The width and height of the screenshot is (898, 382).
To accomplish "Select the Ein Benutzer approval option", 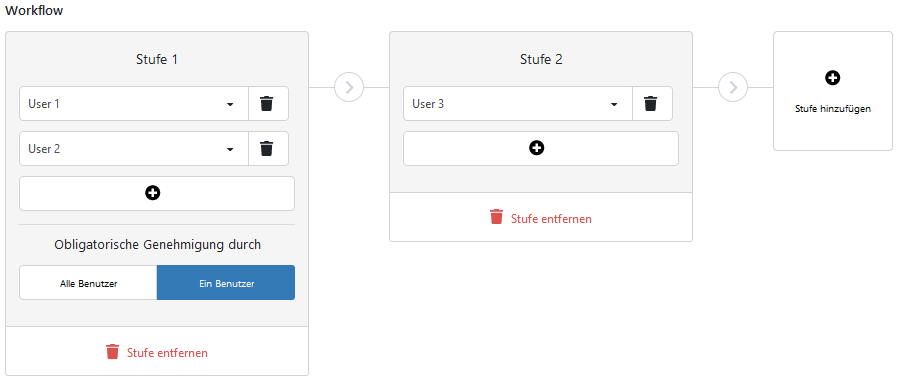I will (226, 283).
